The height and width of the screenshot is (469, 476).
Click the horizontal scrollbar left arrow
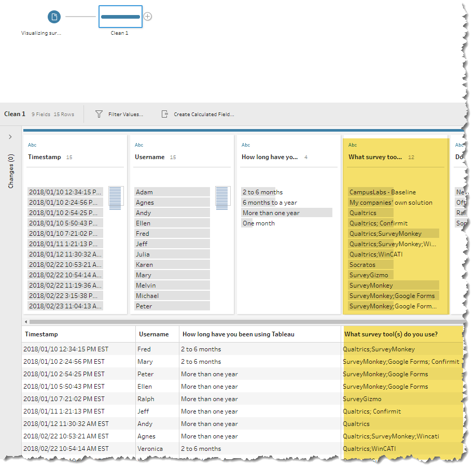(x=26, y=322)
